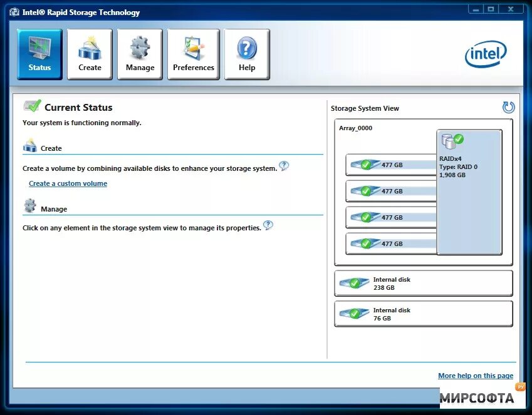
Task: Show help tooltip beside Manage description
Action: [268, 225]
